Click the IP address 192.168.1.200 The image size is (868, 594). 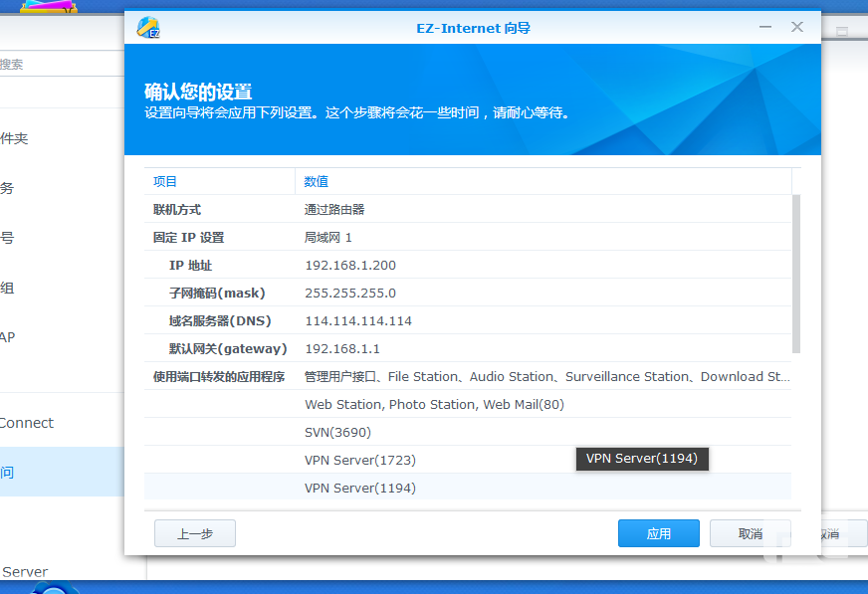350,266
